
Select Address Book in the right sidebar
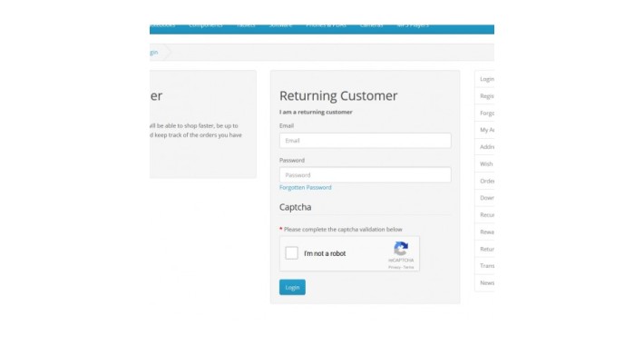[x=484, y=147]
